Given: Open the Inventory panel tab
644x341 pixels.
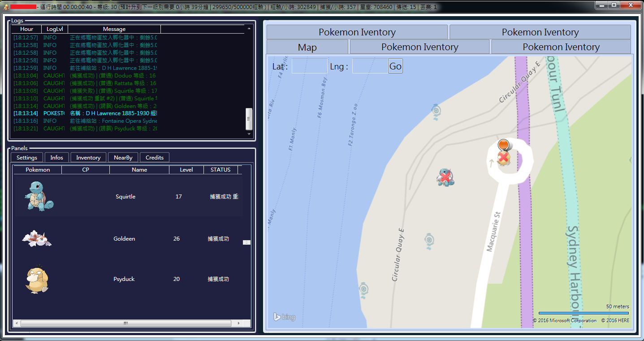Looking at the screenshot, I should pos(88,157).
